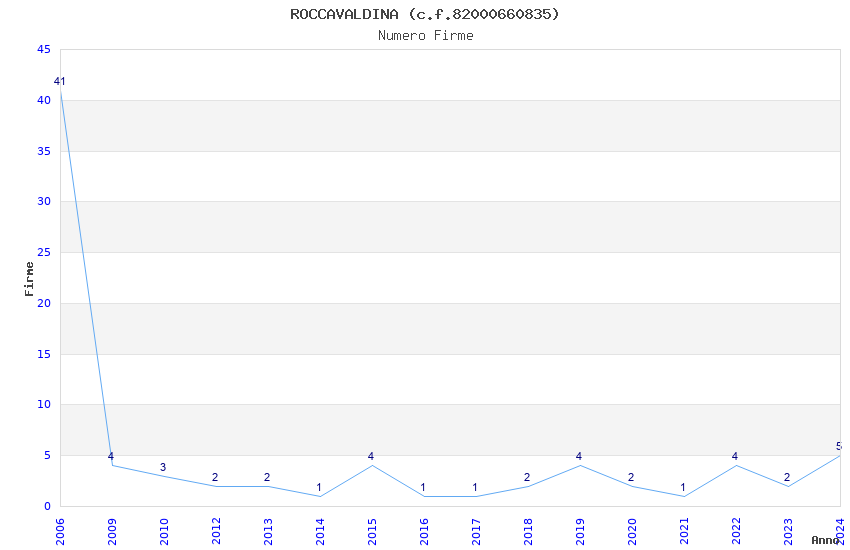850x550 pixels.
Task: Click the data value 4 above 2019
Action: (x=579, y=456)
